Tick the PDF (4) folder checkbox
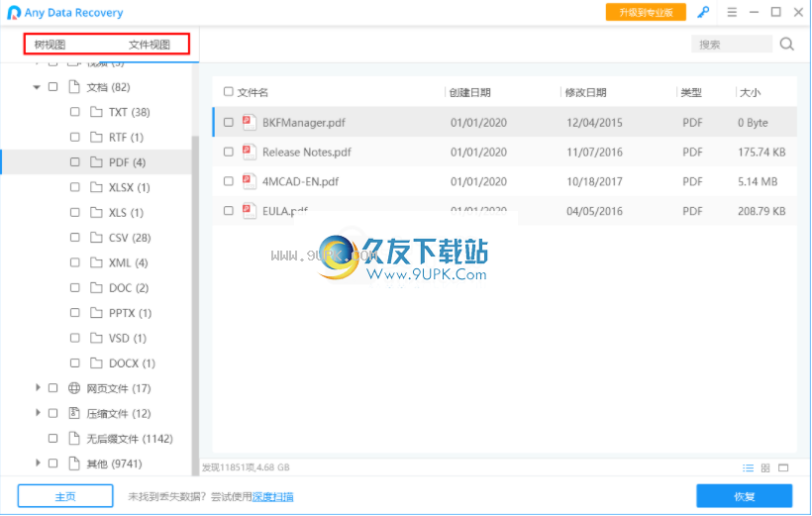The height and width of the screenshot is (516, 812). (x=75, y=162)
